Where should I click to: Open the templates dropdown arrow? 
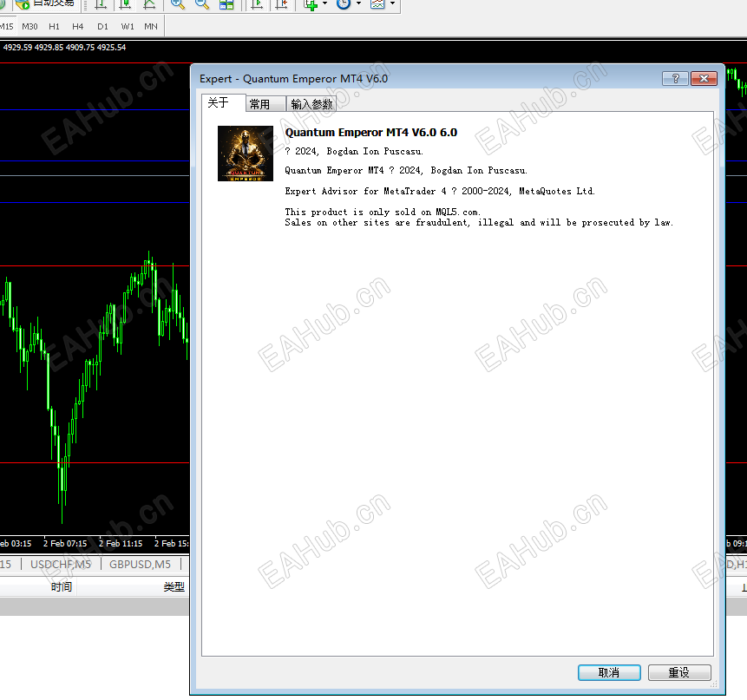[x=392, y=3]
